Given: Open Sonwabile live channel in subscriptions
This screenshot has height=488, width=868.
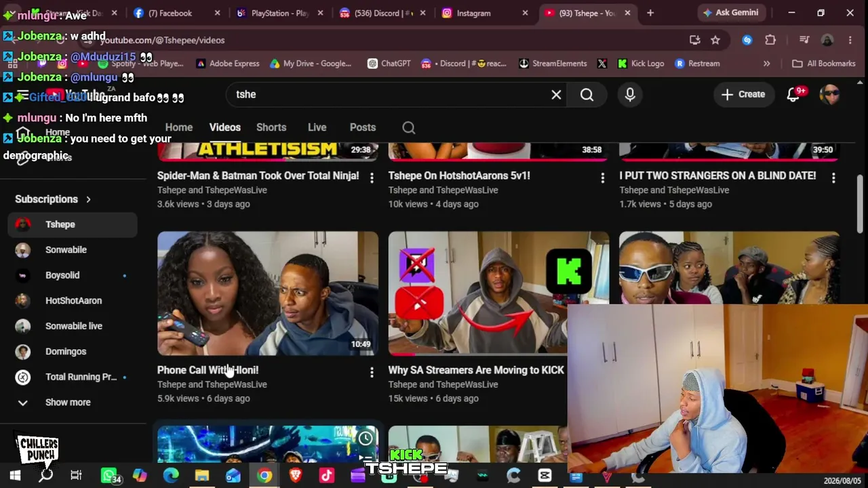Looking at the screenshot, I should pos(73,326).
